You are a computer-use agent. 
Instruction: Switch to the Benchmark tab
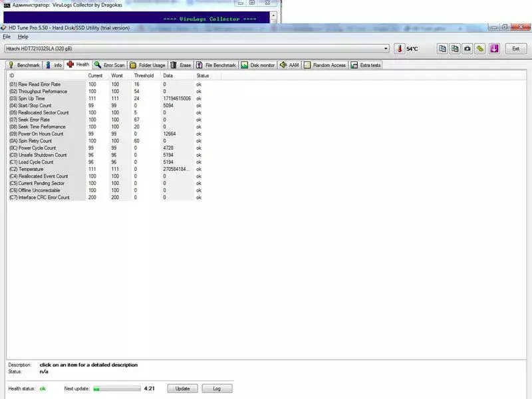(24, 65)
